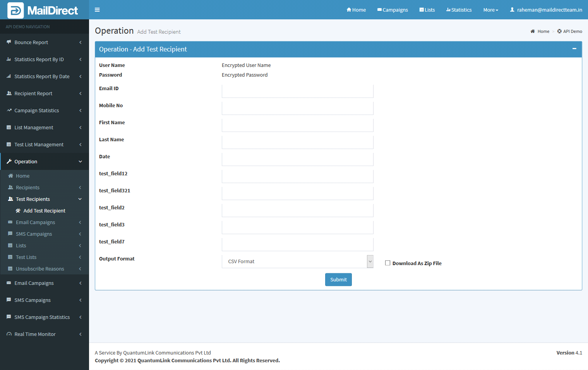Click the MailDirect logo icon
This screenshot has height=370, width=588.
pyautogui.click(x=15, y=10)
